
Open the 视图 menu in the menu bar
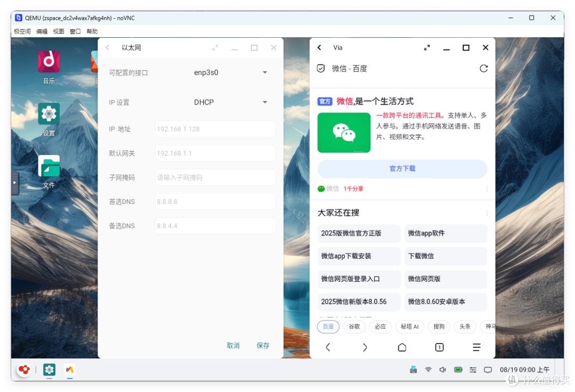pos(58,31)
